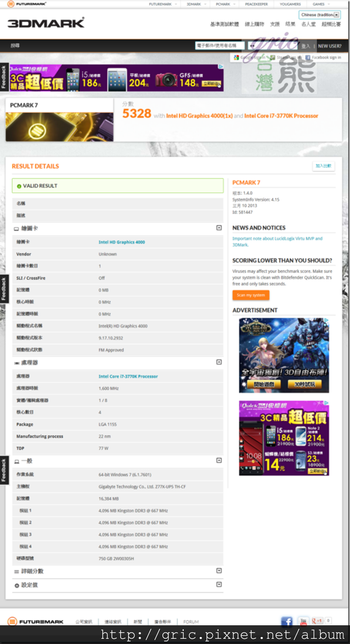Click the ad info icon on the top banner
The image size is (350, 644).
221,67
